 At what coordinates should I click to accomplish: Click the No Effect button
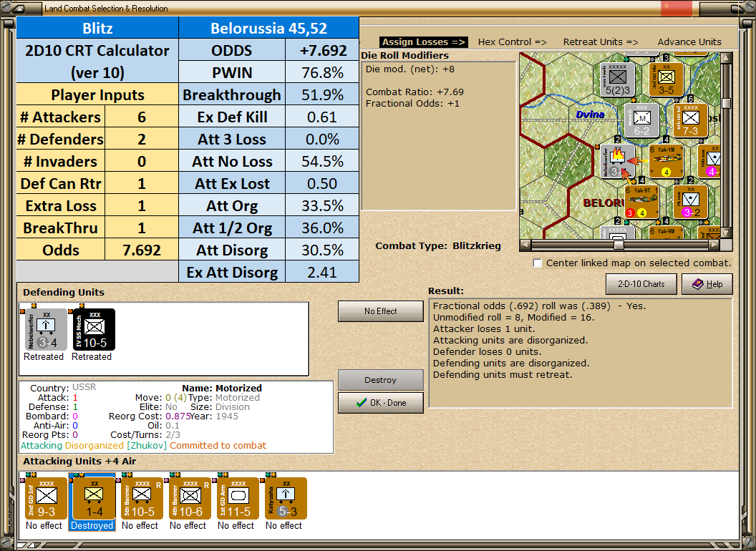(380, 311)
